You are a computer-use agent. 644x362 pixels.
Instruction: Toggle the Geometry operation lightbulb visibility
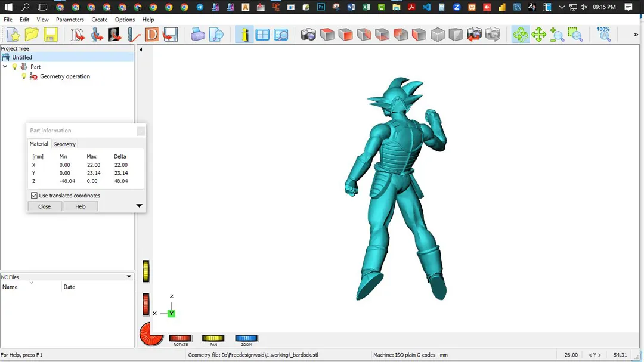click(24, 76)
